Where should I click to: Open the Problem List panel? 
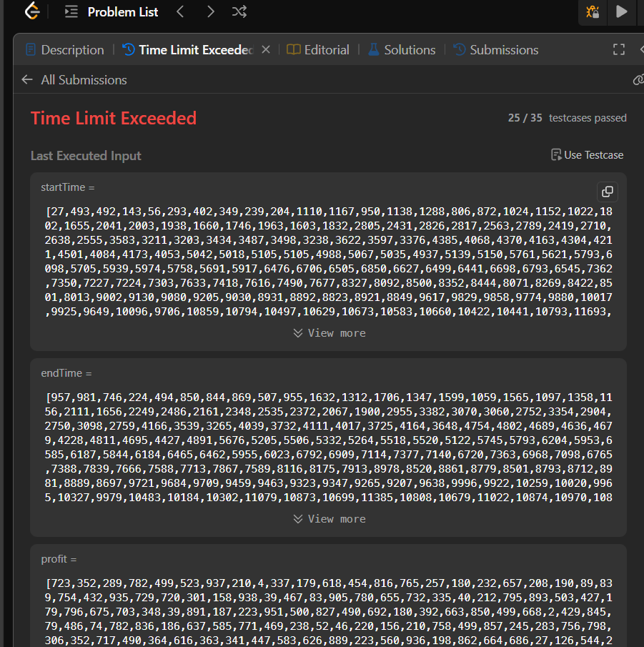coord(112,12)
